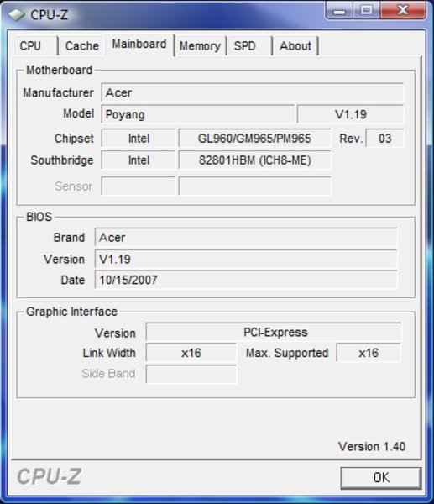Show the About tab
This screenshot has width=434, height=504.
[295, 46]
